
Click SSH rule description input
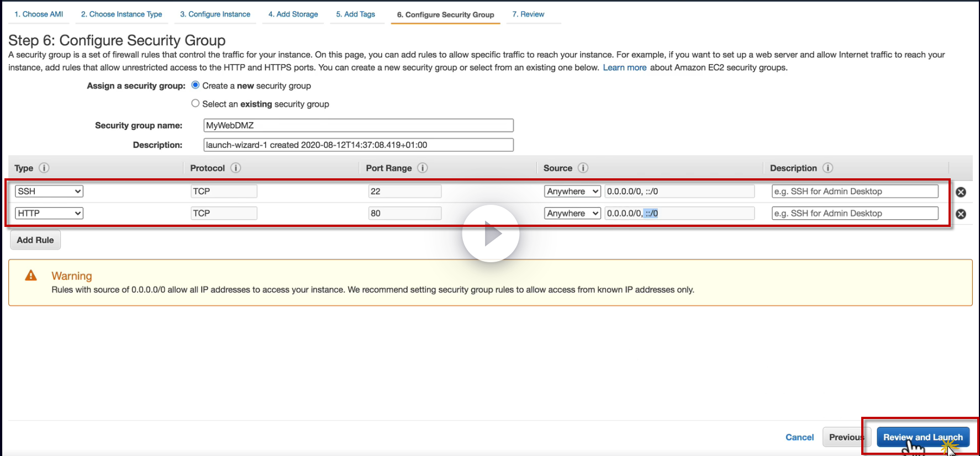coord(855,191)
